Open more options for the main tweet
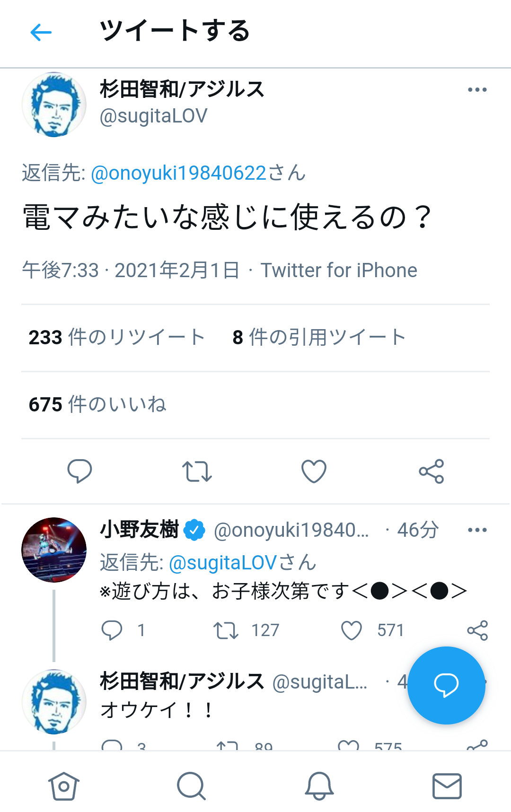Image resolution: width=511 pixels, height=812 pixels. [477, 90]
